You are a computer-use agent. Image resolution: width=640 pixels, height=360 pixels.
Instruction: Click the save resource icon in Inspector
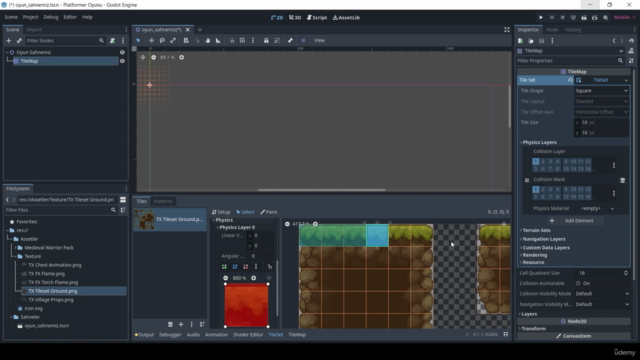point(542,41)
